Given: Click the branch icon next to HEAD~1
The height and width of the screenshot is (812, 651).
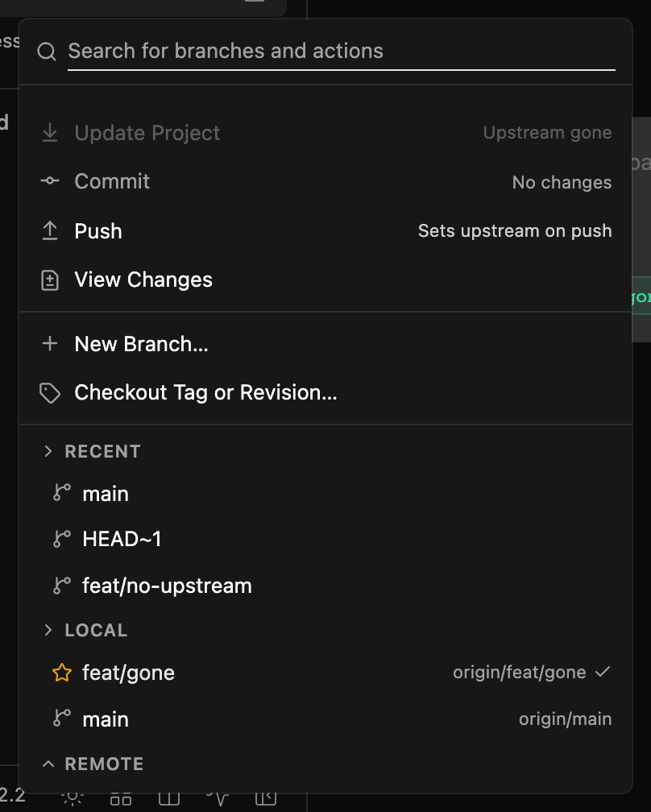Looking at the screenshot, I should [61, 539].
